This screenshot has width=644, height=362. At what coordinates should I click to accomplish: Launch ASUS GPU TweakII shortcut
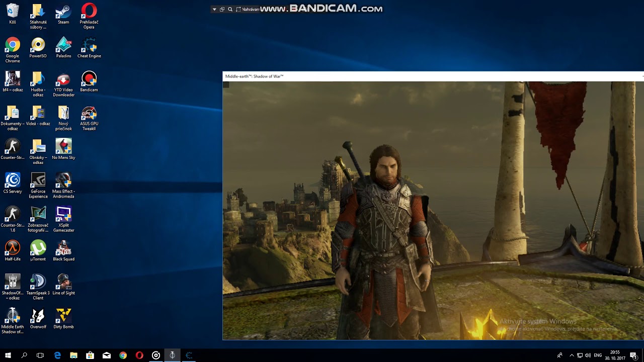point(89,118)
